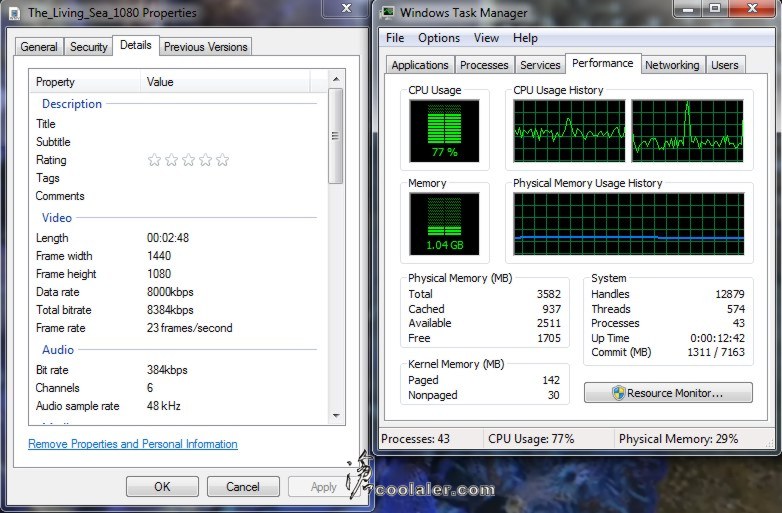Close the Windows Task Manager
Image resolution: width=782 pixels, height=513 pixels.
[x=753, y=8]
